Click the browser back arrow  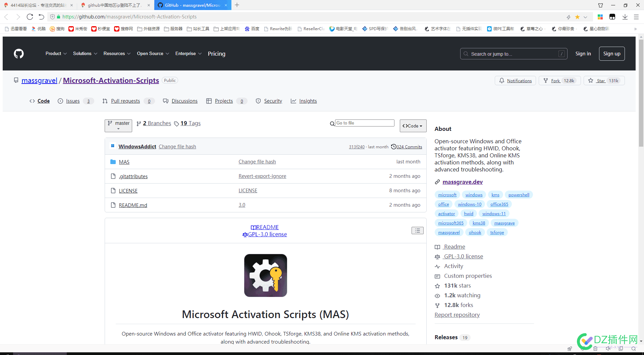[x=6, y=17]
